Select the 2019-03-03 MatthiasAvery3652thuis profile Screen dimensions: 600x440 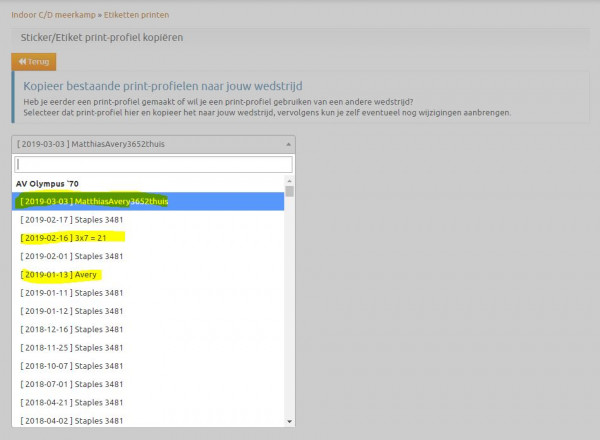pos(94,201)
